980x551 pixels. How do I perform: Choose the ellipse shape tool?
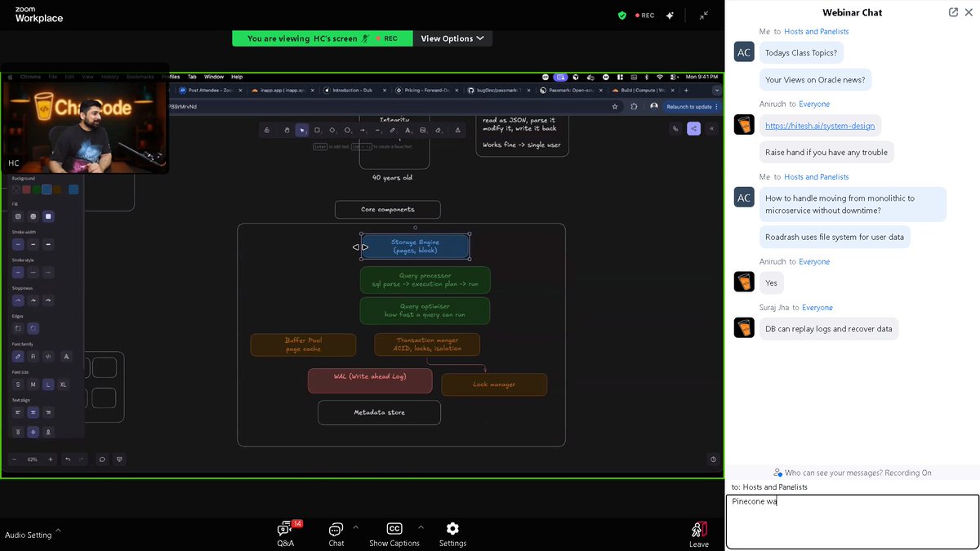coord(347,130)
